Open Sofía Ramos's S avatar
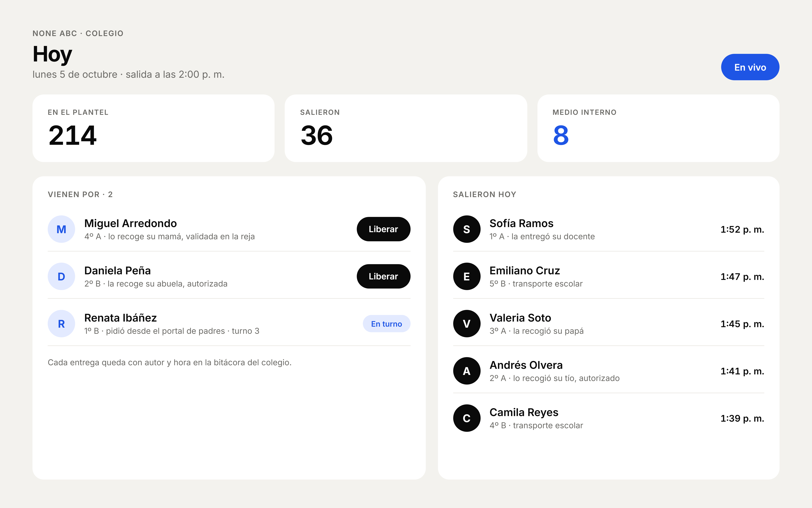 (467, 229)
